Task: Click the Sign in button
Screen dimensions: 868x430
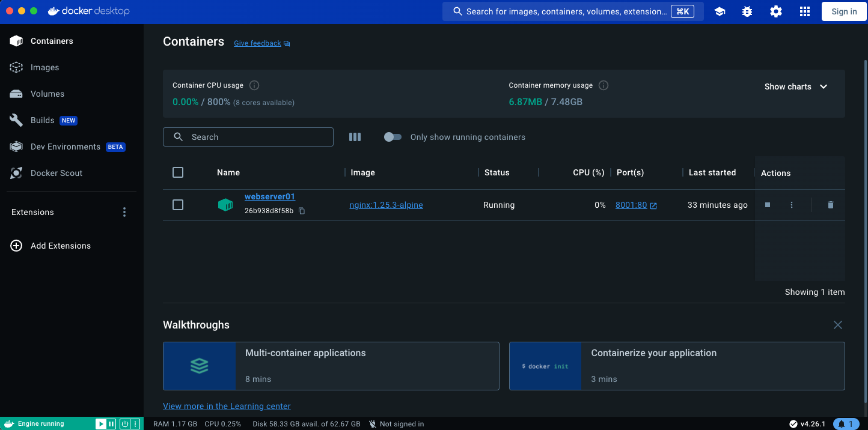Action: (844, 11)
